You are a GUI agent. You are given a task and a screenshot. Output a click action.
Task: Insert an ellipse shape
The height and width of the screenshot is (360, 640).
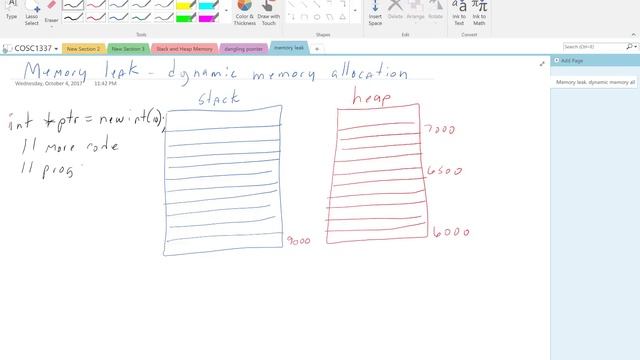(x=317, y=17)
